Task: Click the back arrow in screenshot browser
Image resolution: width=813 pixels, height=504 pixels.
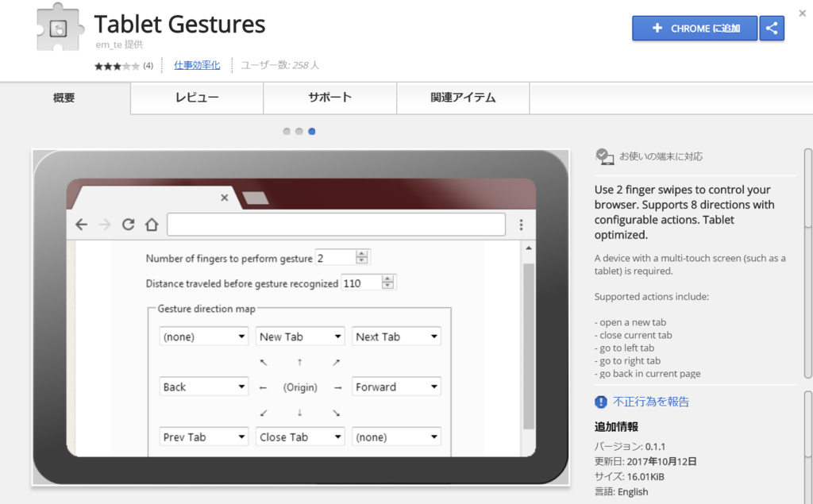Action: tap(82, 225)
